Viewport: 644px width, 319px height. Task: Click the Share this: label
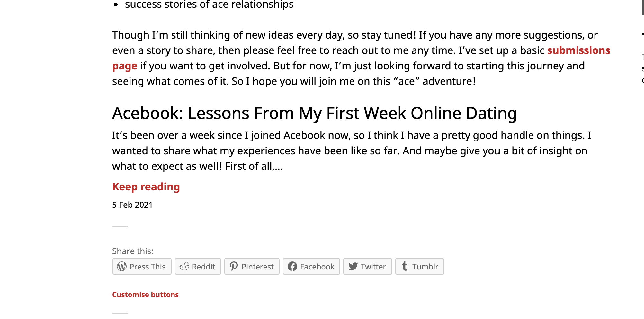(x=133, y=251)
